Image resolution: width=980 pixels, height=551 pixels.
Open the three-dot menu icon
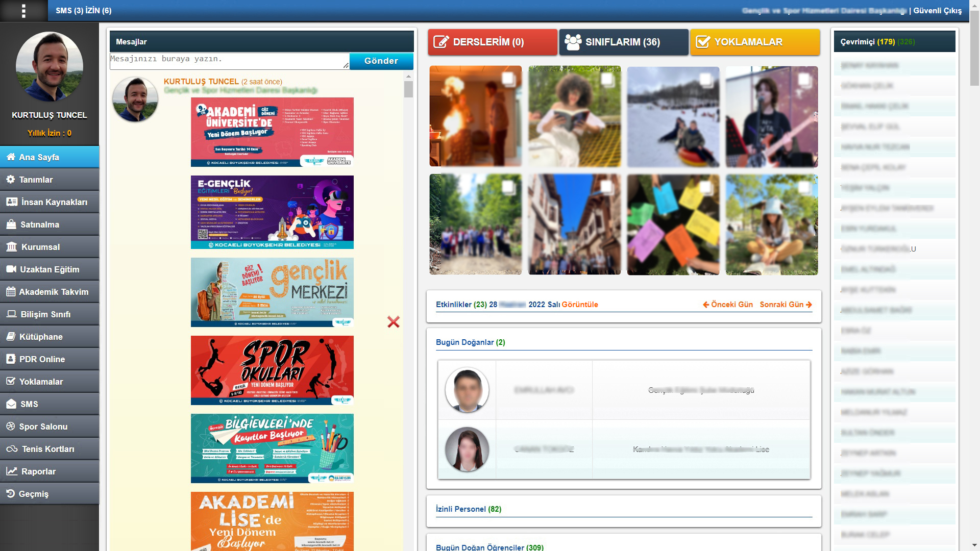23,11
